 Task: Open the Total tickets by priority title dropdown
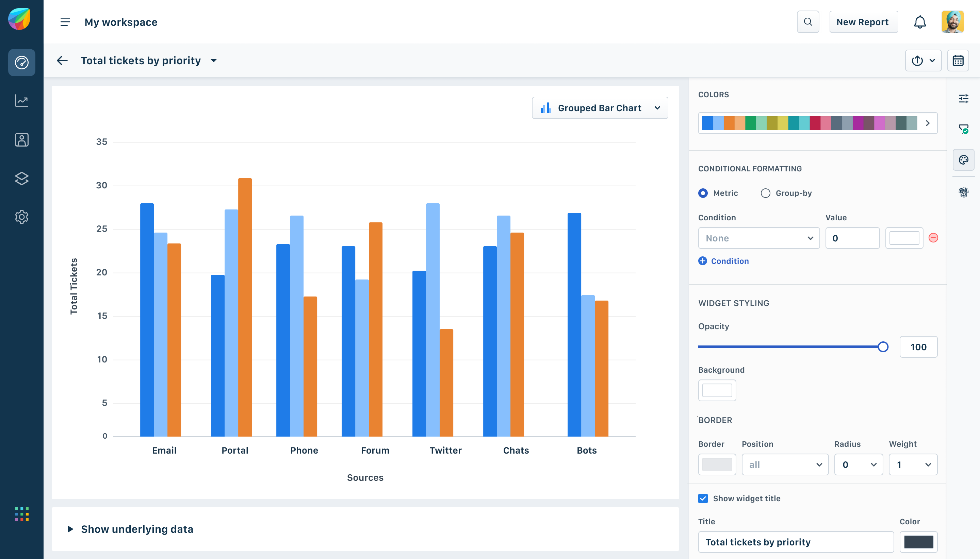coord(214,60)
